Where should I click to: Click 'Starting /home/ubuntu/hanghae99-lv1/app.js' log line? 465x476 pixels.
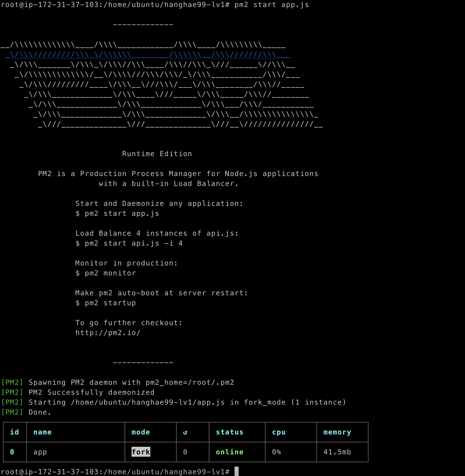point(173,402)
